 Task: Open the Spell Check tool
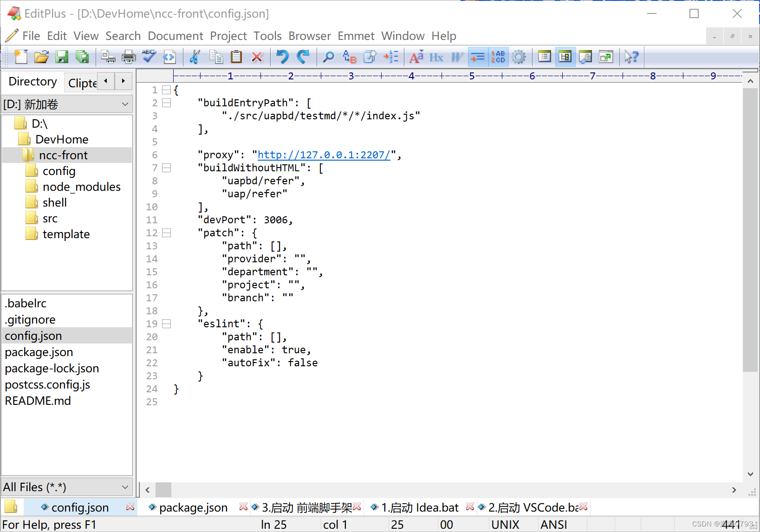(149, 57)
